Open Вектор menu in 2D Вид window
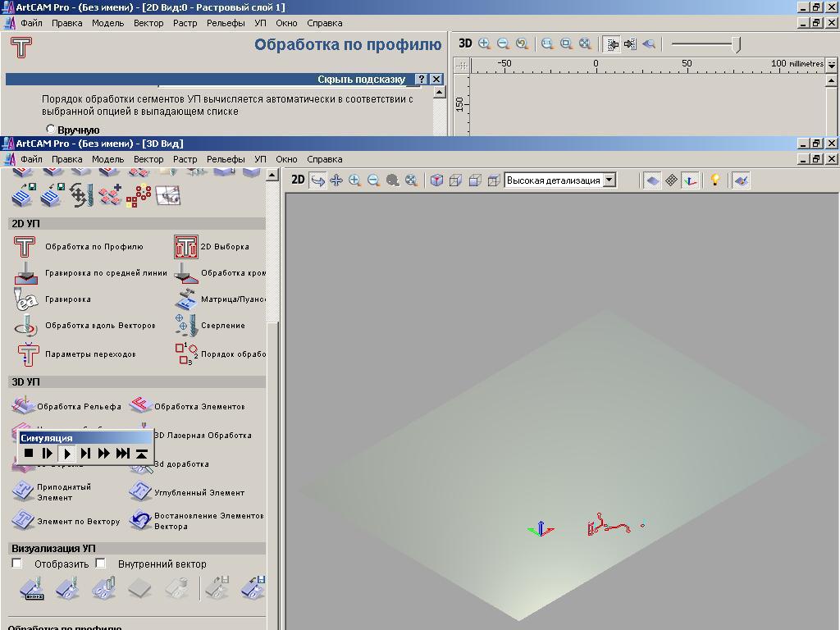Image resolution: width=840 pixels, height=630 pixels. (148, 23)
